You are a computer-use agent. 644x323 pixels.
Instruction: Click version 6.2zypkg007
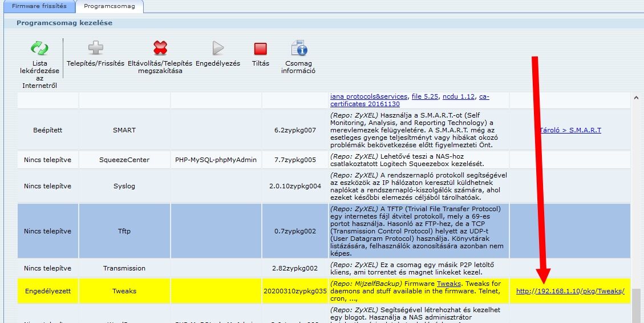295,130
